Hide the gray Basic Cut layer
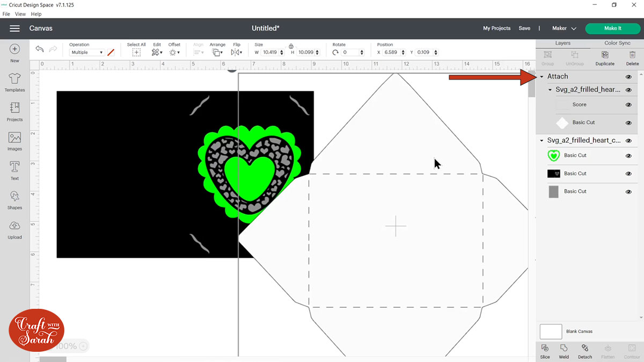This screenshot has height=362, width=644. tap(628, 192)
